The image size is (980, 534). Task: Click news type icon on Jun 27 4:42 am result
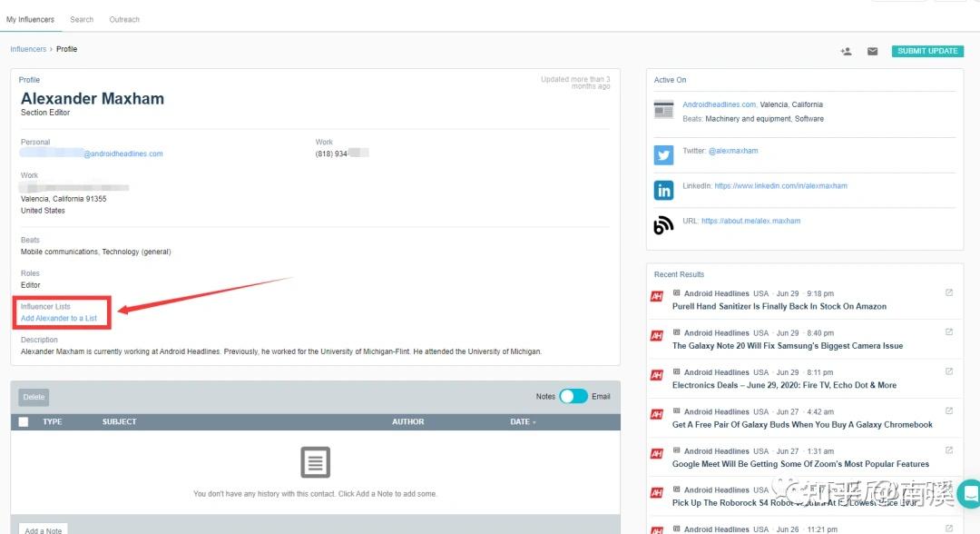coord(676,410)
